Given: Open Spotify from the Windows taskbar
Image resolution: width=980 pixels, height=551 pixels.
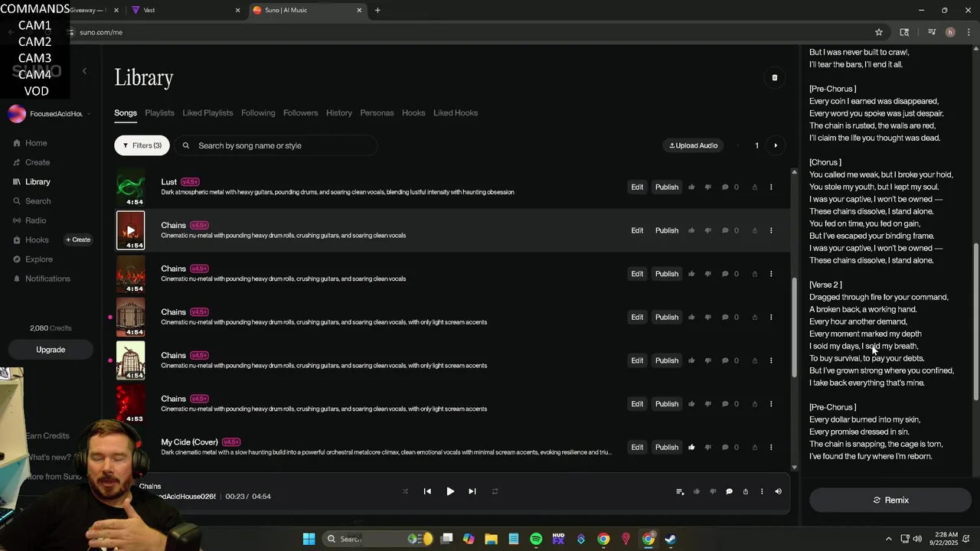Looking at the screenshot, I should (x=536, y=539).
